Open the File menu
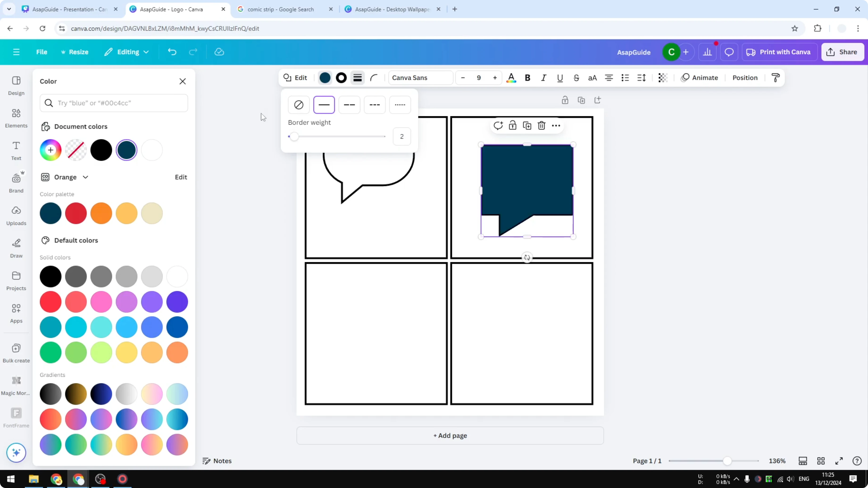868x488 pixels. 42,52
